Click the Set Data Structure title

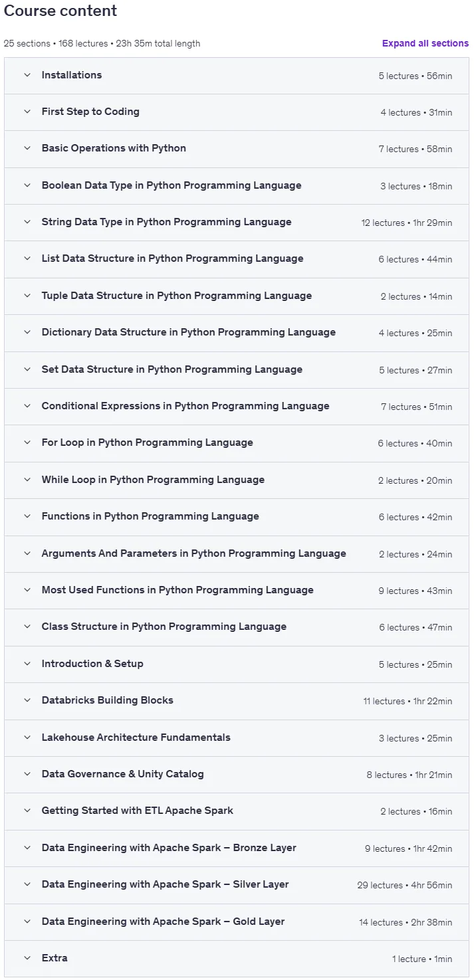click(172, 369)
